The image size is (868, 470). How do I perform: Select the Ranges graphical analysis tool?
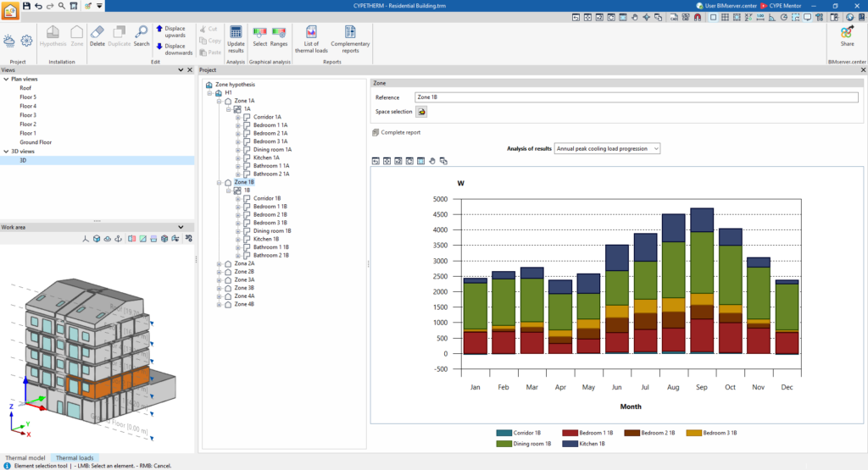[278, 36]
